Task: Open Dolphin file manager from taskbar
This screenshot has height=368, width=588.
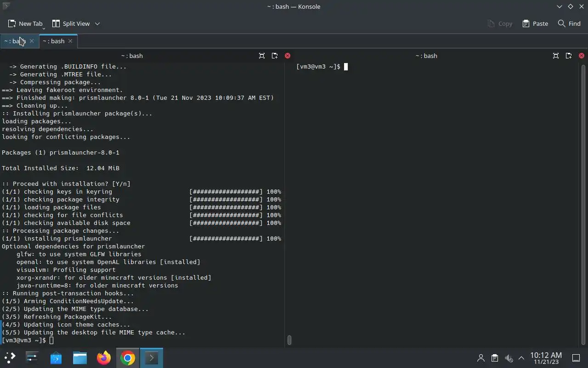Action: (80, 358)
